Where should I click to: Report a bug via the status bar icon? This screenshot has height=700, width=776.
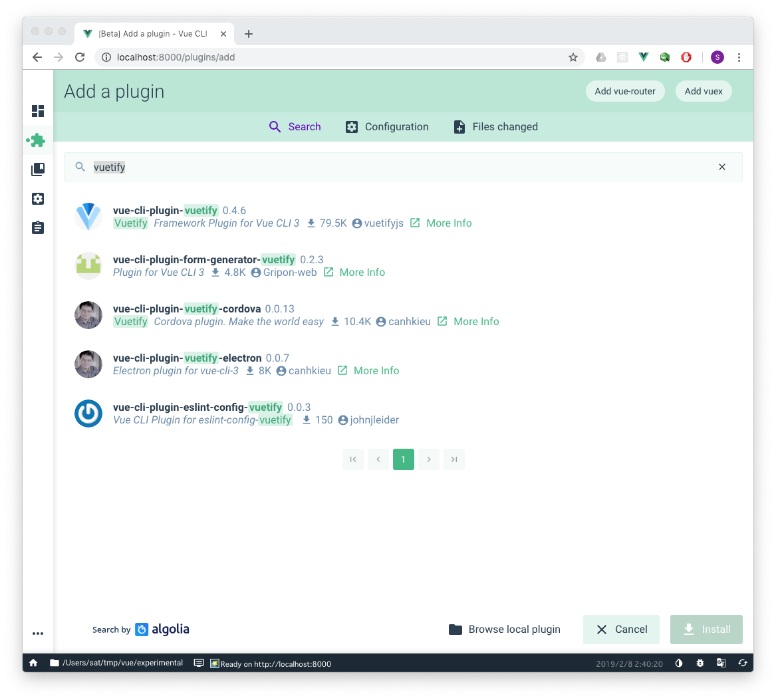(x=700, y=663)
